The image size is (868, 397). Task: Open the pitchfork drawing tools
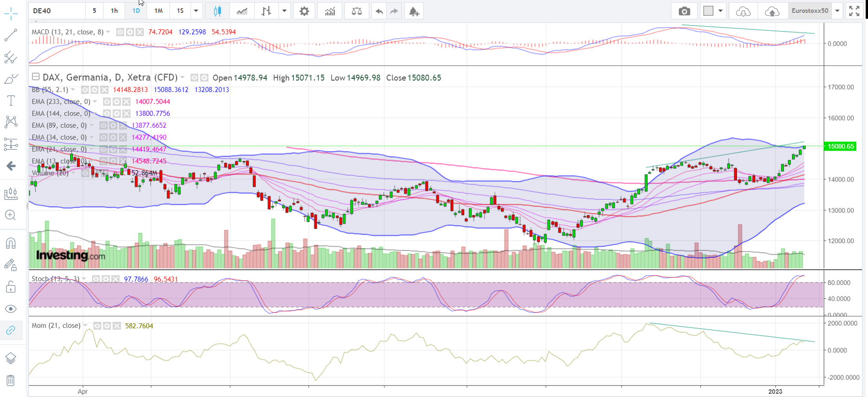pos(11,57)
